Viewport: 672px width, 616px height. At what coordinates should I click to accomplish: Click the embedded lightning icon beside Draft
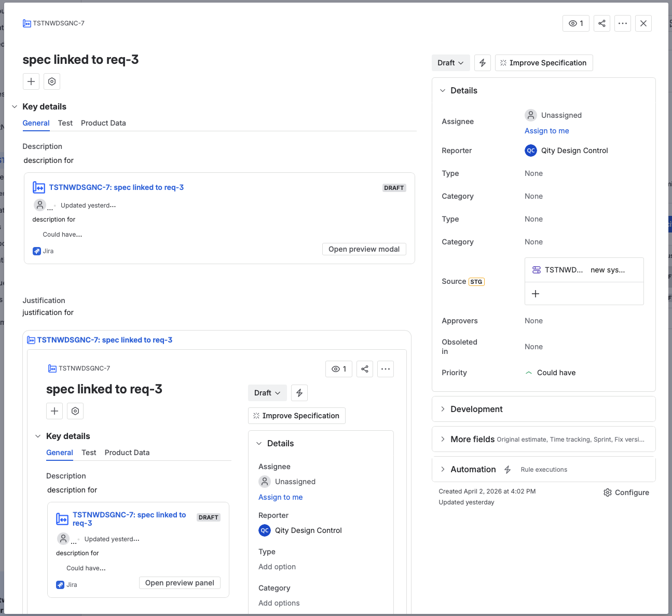coord(299,393)
